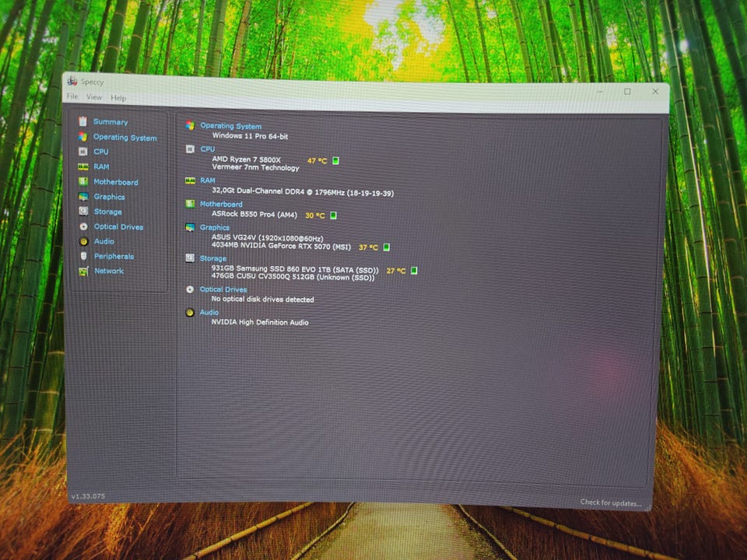Click the Network icon in sidebar
Image resolution: width=747 pixels, height=560 pixels.
83,271
